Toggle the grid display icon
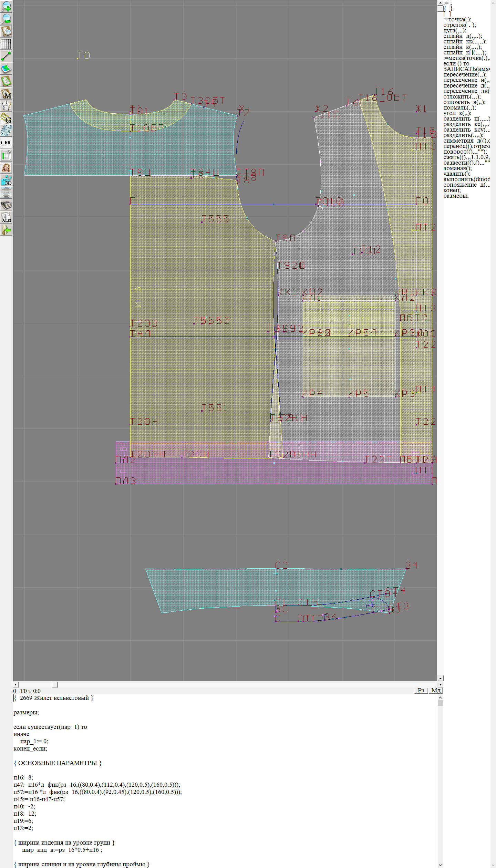This screenshot has width=496, height=868. point(6,44)
